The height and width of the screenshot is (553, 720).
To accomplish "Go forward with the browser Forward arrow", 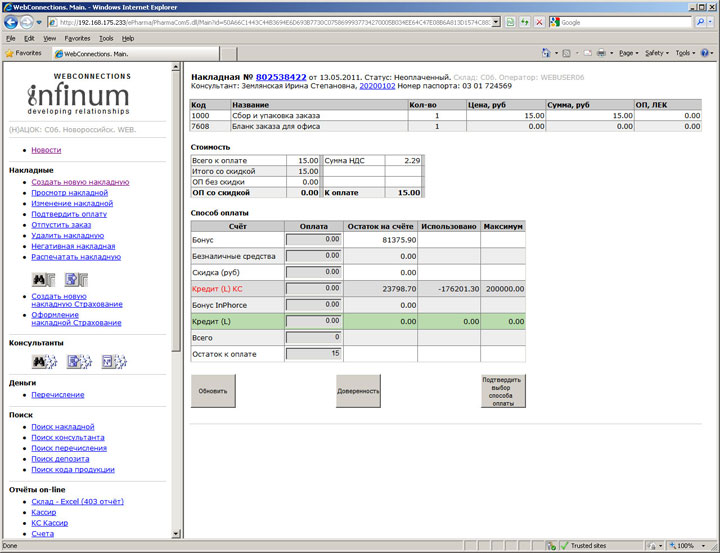I will (x=27, y=22).
